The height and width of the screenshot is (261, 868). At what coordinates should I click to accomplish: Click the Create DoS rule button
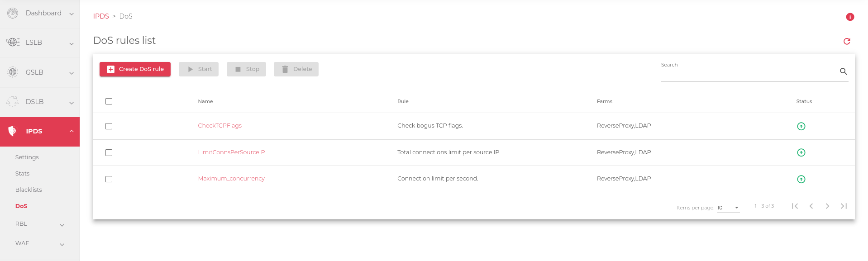135,69
